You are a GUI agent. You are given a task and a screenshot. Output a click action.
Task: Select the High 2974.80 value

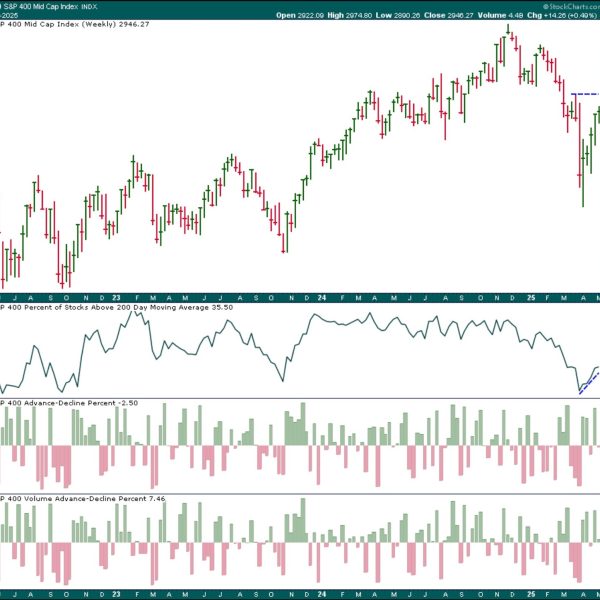350,15
